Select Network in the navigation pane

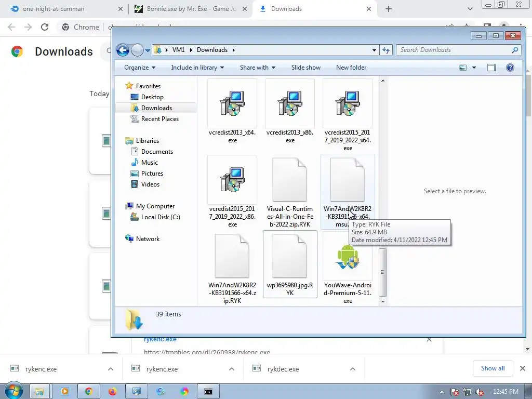click(148, 239)
